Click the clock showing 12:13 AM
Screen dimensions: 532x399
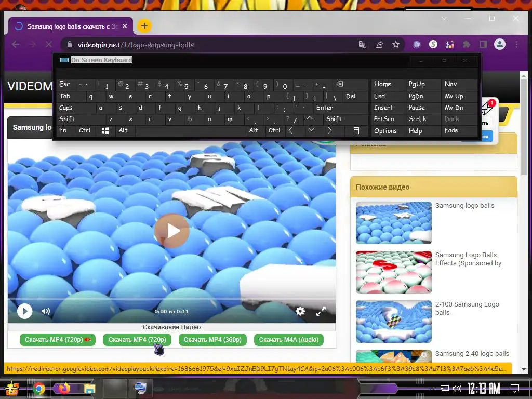tap(484, 389)
